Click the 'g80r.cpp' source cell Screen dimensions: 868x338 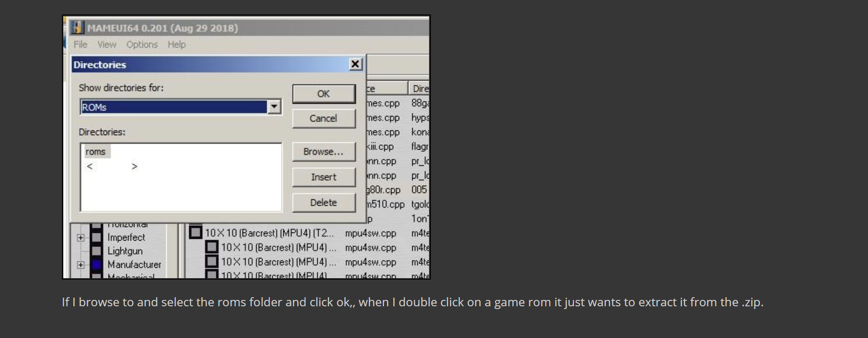[x=384, y=190]
